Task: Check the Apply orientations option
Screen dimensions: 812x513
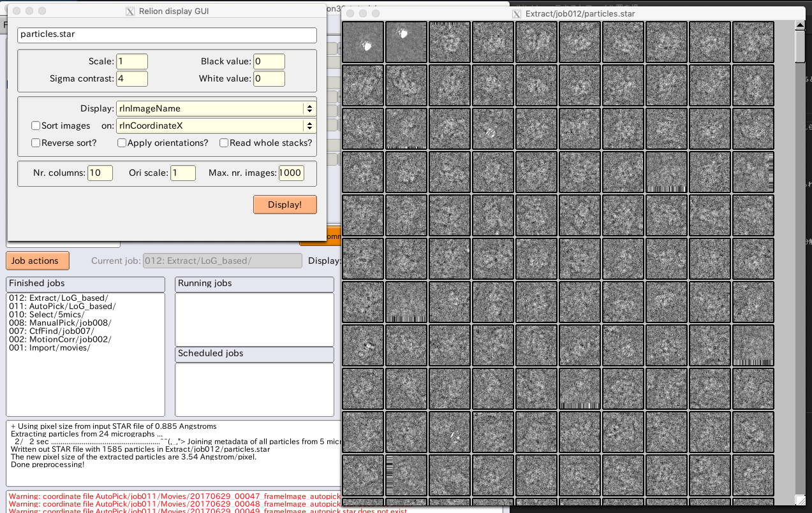Action: click(x=122, y=143)
